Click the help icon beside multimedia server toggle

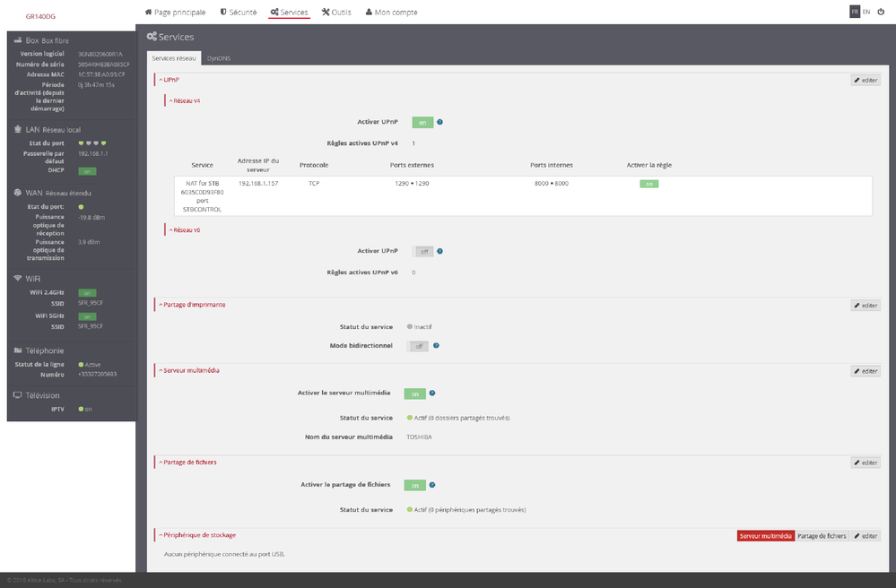[432, 393]
